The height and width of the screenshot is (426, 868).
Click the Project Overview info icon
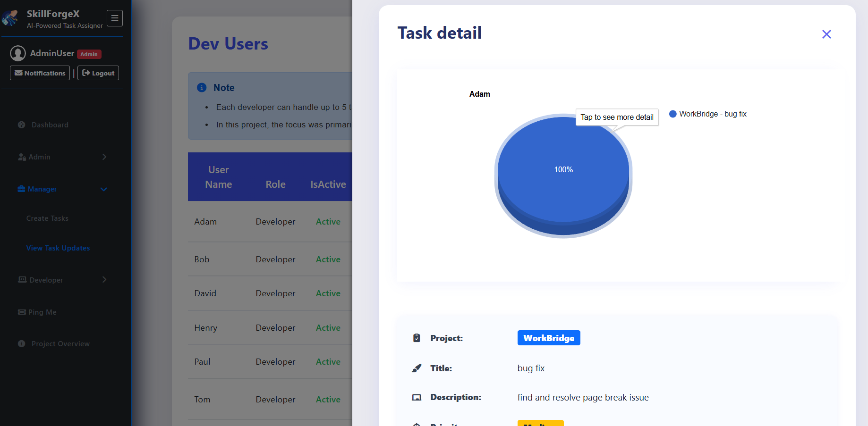(x=21, y=343)
